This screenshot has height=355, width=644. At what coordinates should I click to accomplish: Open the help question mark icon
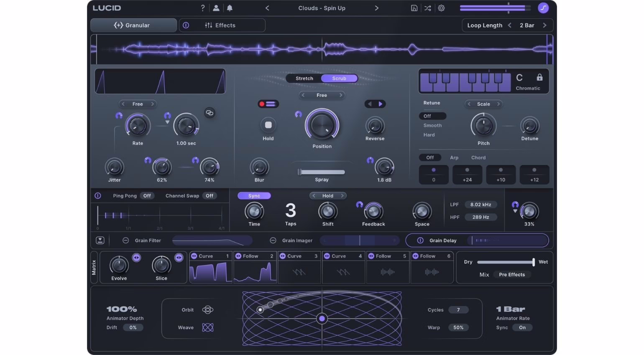click(203, 8)
